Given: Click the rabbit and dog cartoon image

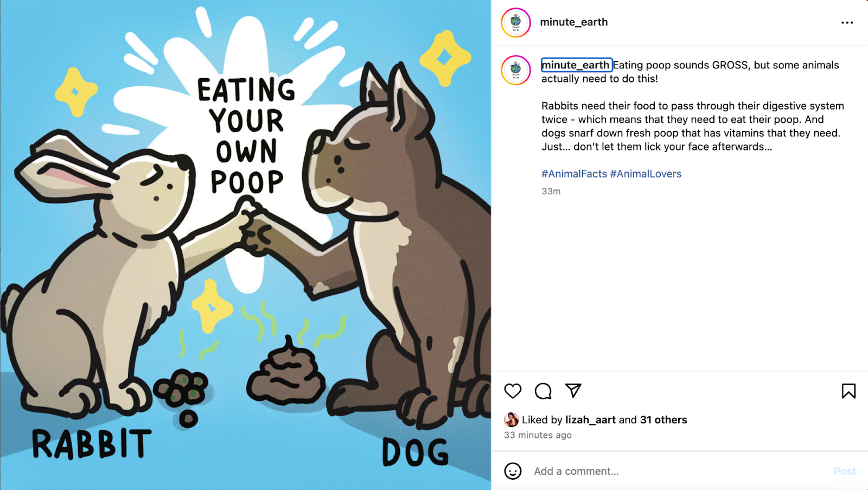Looking at the screenshot, I should tap(245, 245).
